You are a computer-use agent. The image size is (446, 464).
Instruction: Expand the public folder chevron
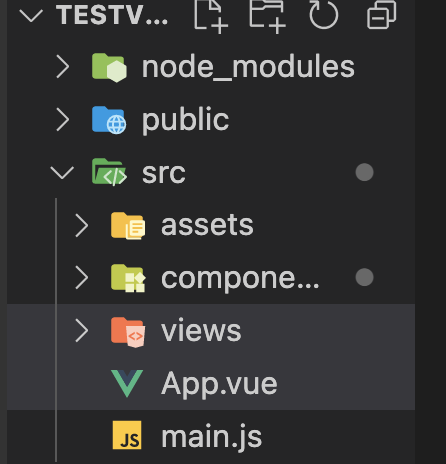[63, 119]
